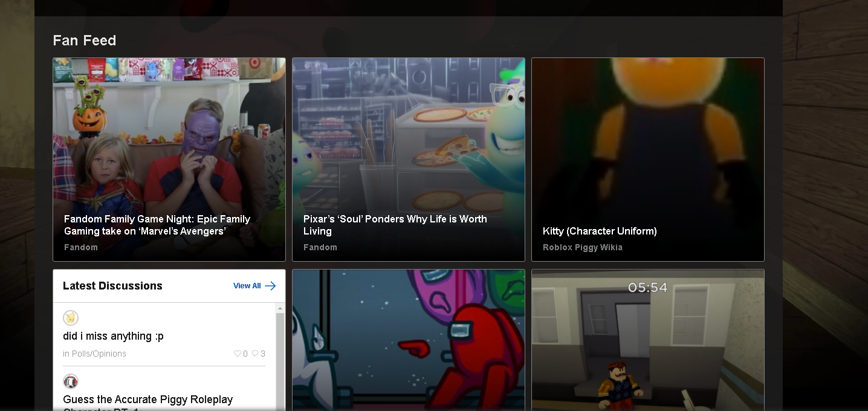Screen dimensions: 868x411
Task: Click 'Fandom' label under Family Game Night
Action: coord(81,247)
